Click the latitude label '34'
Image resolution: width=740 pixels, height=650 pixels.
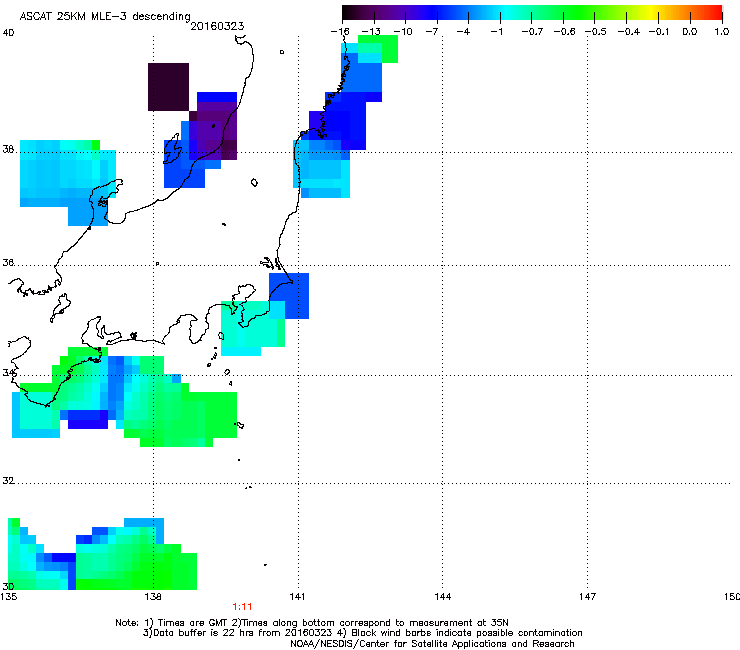[x=8, y=373]
